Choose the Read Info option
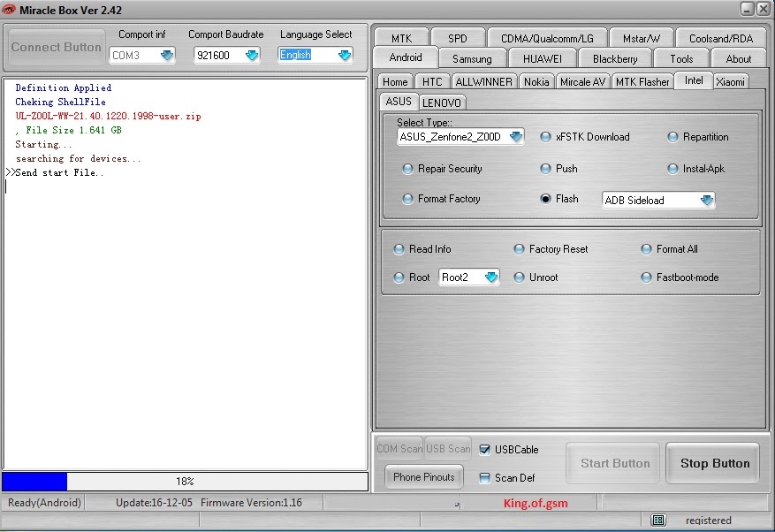775x532 pixels. click(399, 249)
